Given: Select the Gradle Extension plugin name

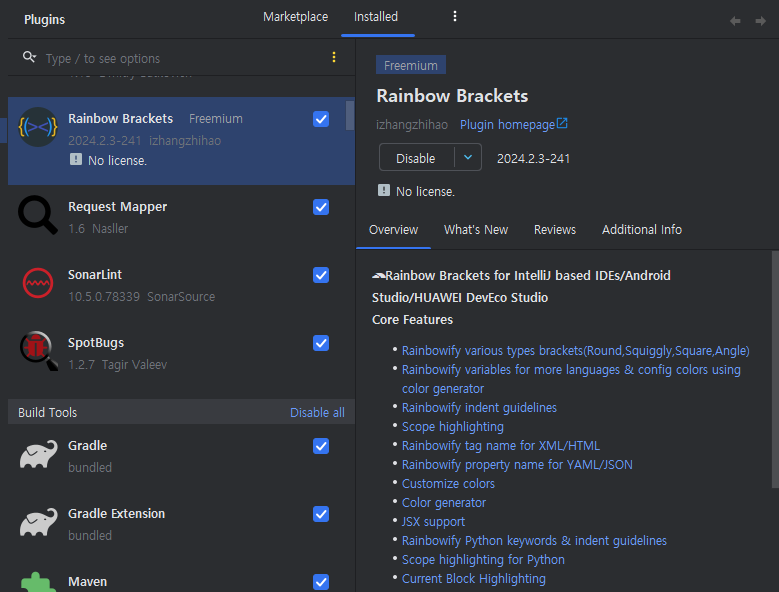Looking at the screenshot, I should point(116,514).
